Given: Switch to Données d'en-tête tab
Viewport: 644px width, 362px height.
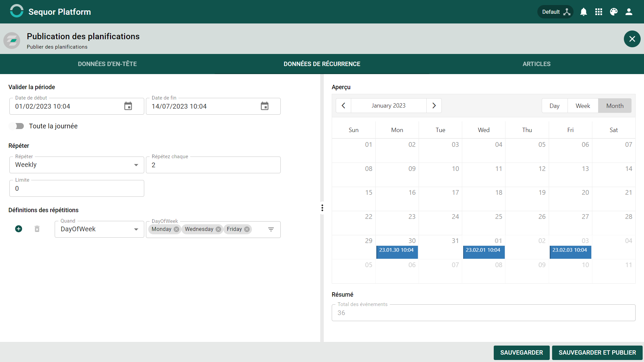Looking at the screenshot, I should point(107,64).
